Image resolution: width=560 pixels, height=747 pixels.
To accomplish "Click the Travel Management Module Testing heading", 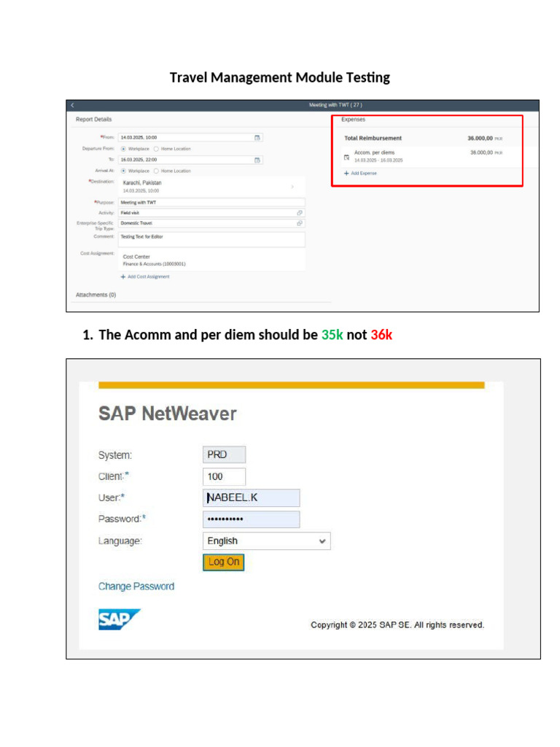I will click(x=280, y=77).
